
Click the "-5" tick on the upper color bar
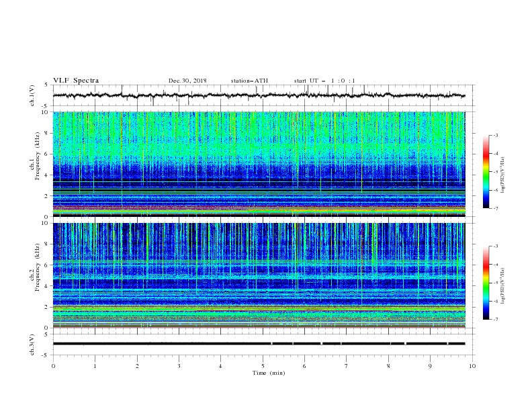[x=495, y=172]
